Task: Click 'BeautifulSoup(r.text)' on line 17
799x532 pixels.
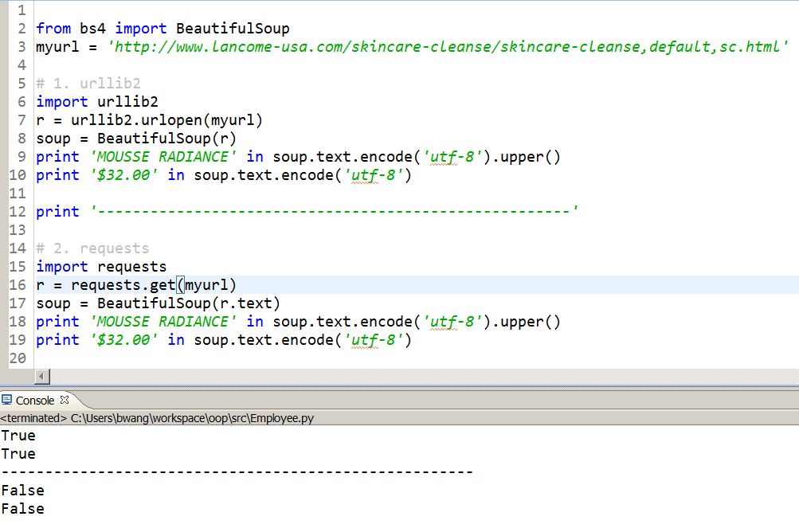Action: pyautogui.click(x=189, y=303)
